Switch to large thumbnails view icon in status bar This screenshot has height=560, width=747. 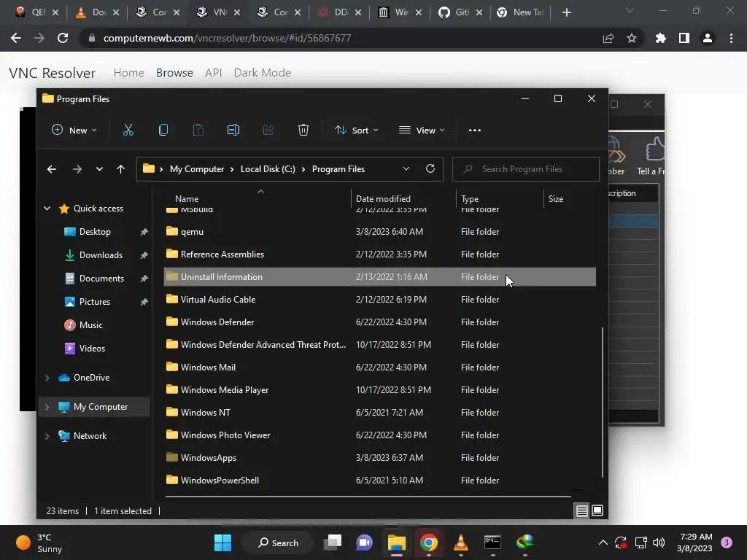pyautogui.click(x=597, y=511)
